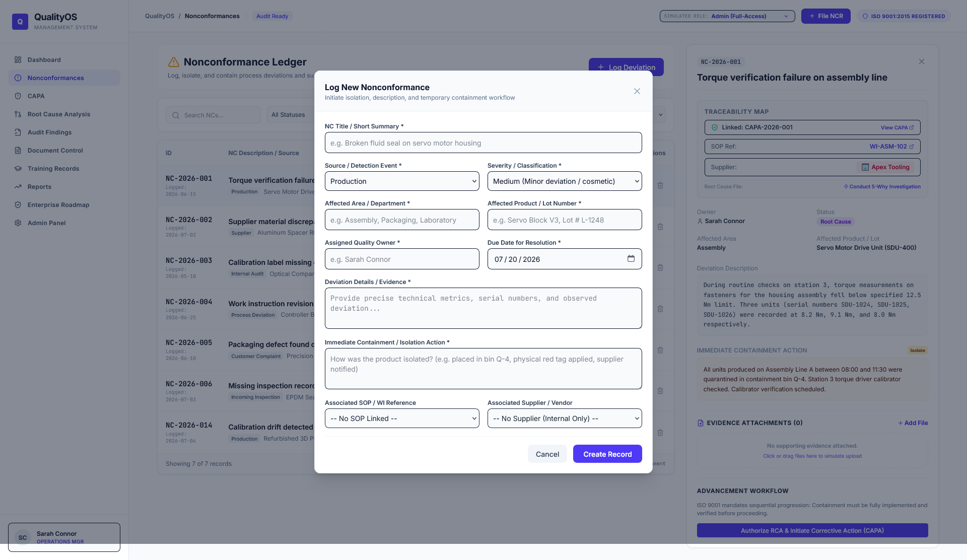Open the Associated Supplier / Vendor dropdown
This screenshot has width=967, height=560.
(565, 418)
